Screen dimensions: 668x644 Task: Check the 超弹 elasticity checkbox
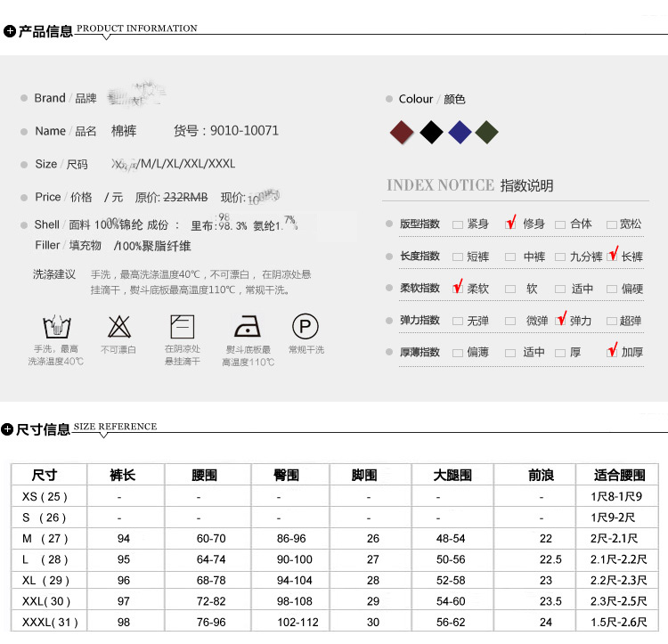[612, 322]
